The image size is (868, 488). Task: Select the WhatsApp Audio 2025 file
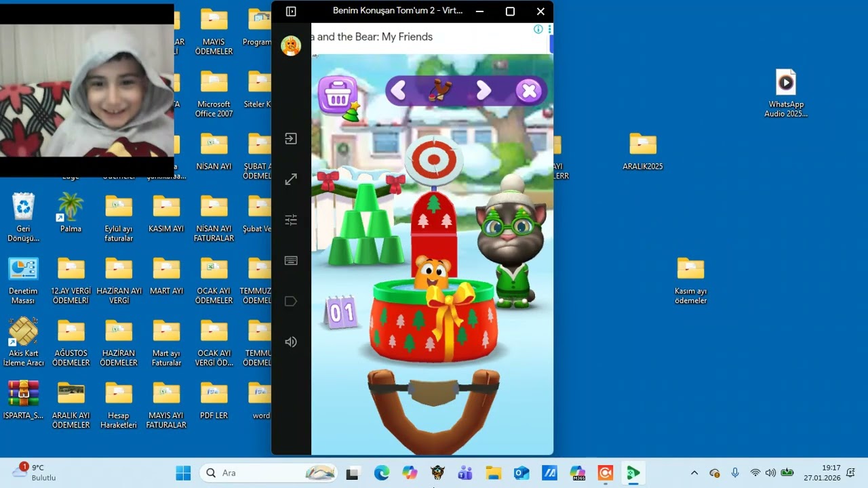coord(786,94)
